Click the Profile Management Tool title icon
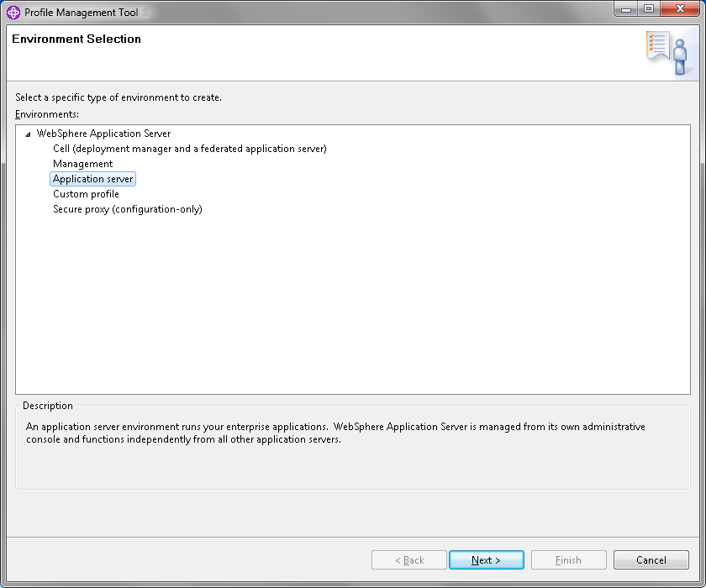The image size is (706, 588). 13,12
